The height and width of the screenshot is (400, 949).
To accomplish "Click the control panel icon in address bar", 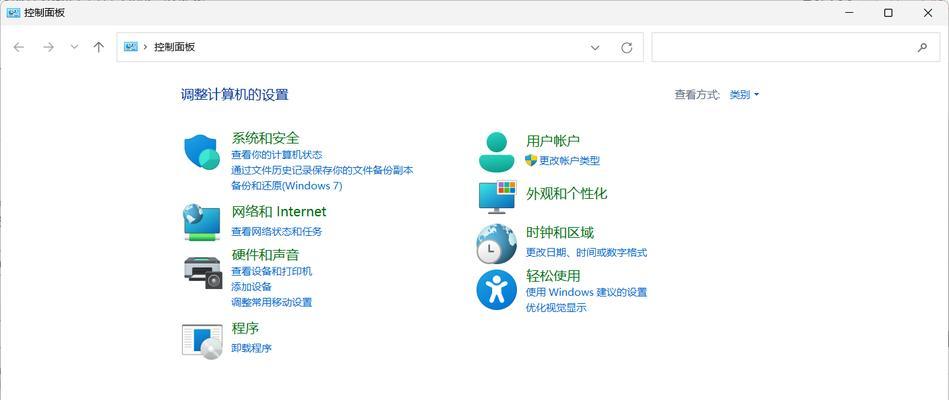I will click(131, 47).
